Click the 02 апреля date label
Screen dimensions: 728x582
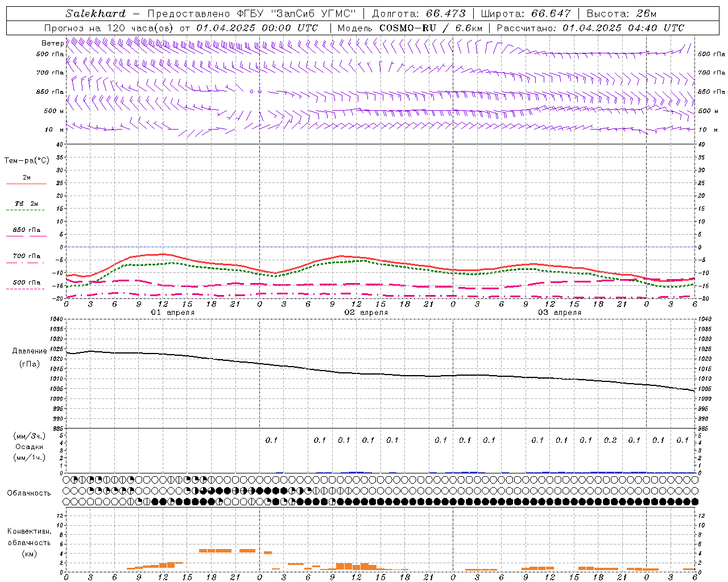pyautogui.click(x=366, y=313)
